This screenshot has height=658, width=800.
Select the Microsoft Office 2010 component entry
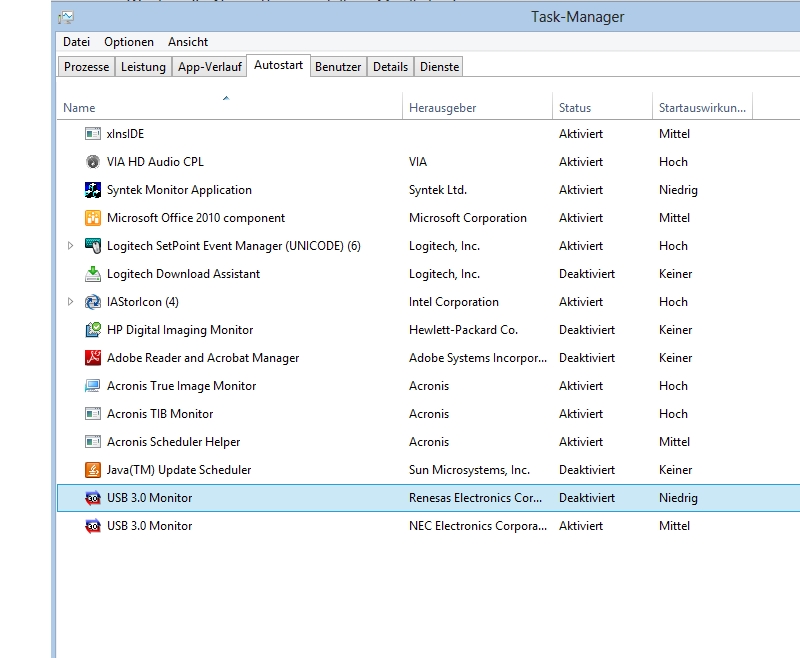pyautogui.click(x=196, y=218)
